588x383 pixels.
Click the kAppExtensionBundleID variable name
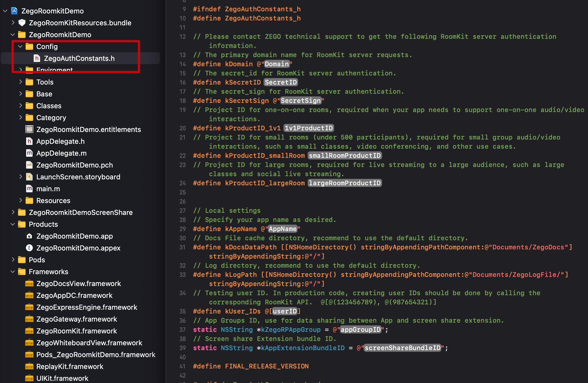[303, 348]
